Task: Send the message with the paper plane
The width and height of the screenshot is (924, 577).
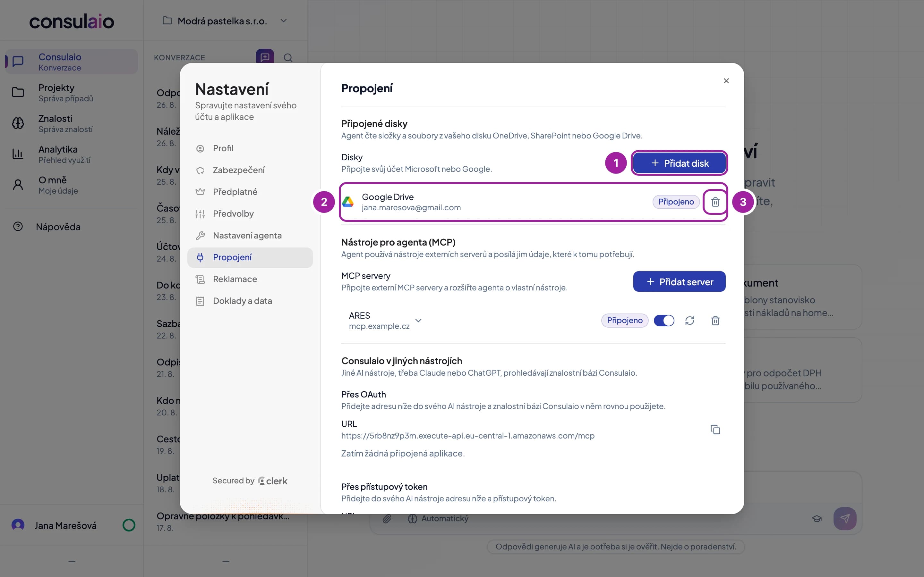Action: pyautogui.click(x=844, y=518)
